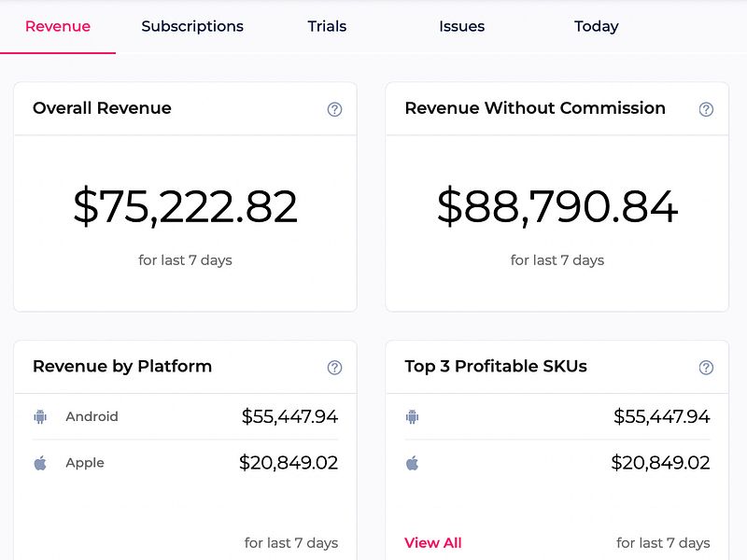Click the Android platform row label
Image resolution: width=747 pixels, height=560 pixels.
pyautogui.click(x=92, y=416)
